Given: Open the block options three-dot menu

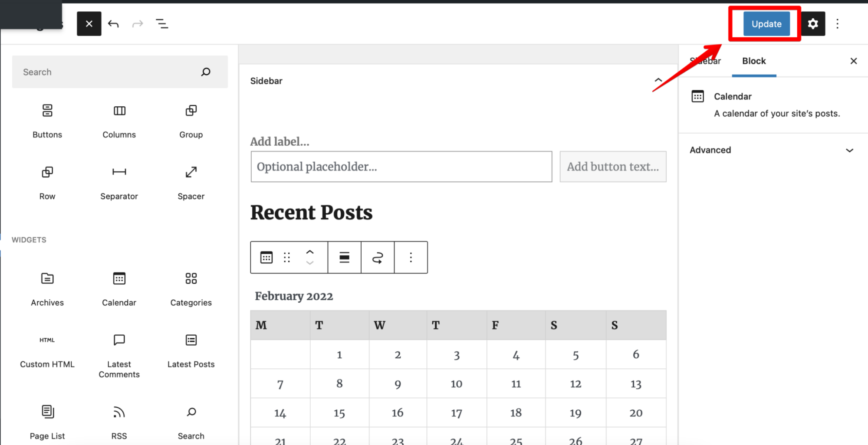Looking at the screenshot, I should pyautogui.click(x=411, y=257).
